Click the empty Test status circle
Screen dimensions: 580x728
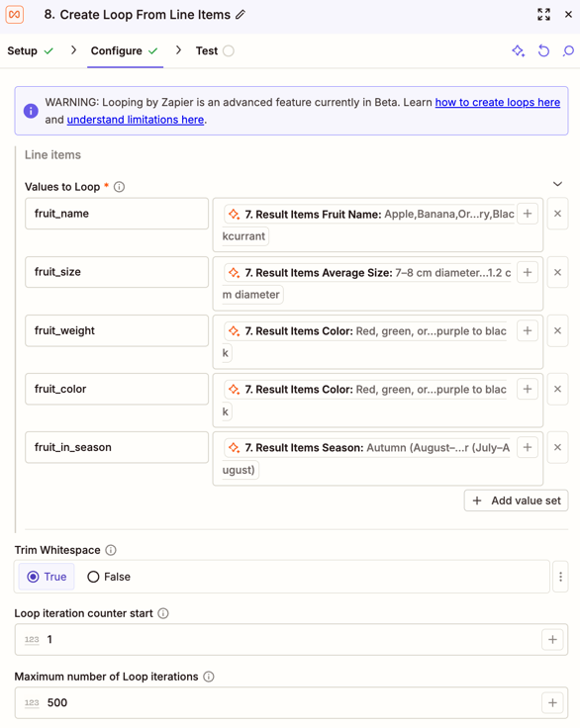[x=229, y=50]
